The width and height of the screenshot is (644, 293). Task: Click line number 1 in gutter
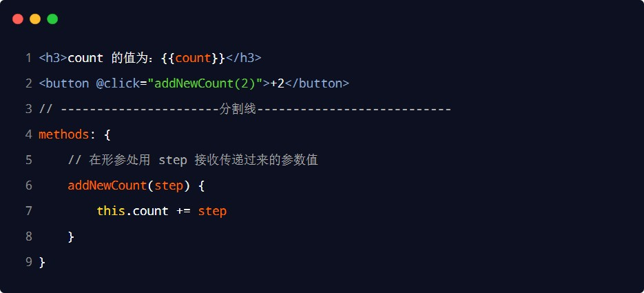pyautogui.click(x=28, y=58)
